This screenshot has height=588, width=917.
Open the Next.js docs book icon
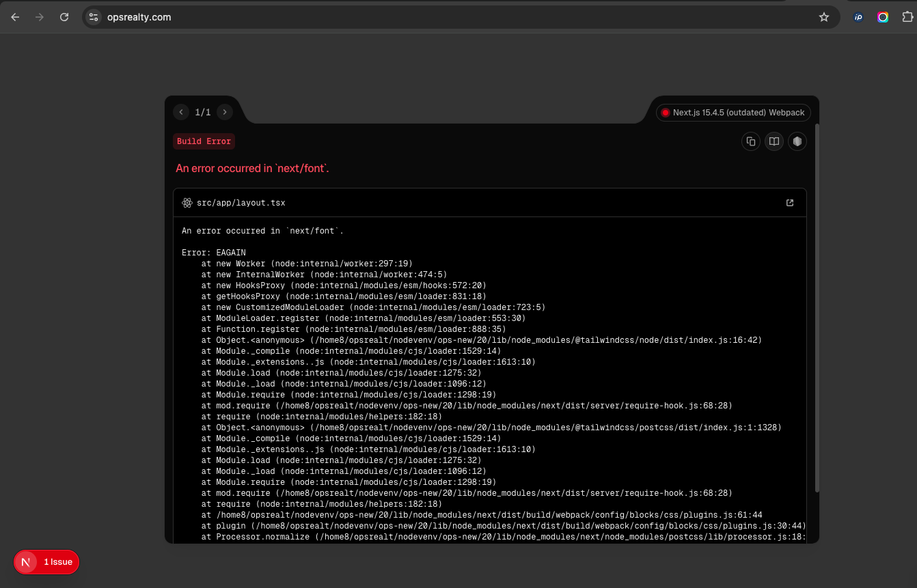click(774, 141)
